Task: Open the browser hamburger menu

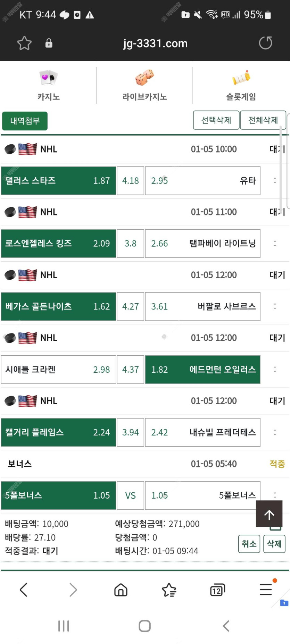Action: 266,590
